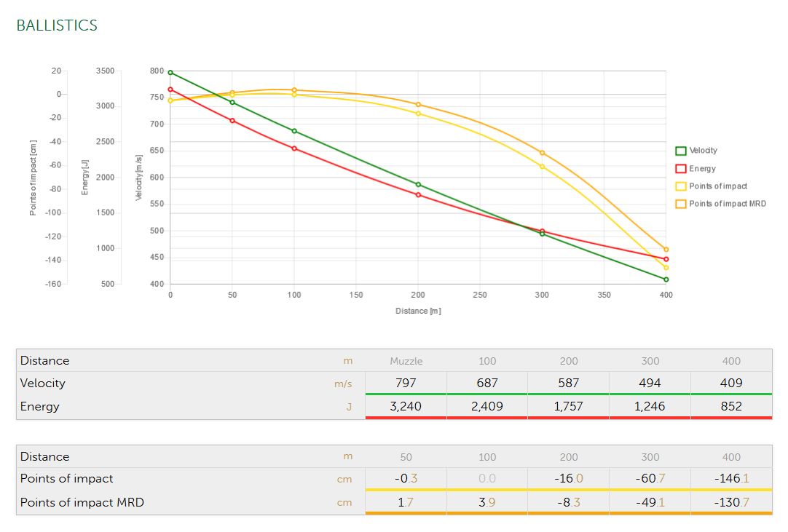The width and height of the screenshot is (788, 532).
Task: Select green velocity marker at 200 m
Action: point(418,184)
